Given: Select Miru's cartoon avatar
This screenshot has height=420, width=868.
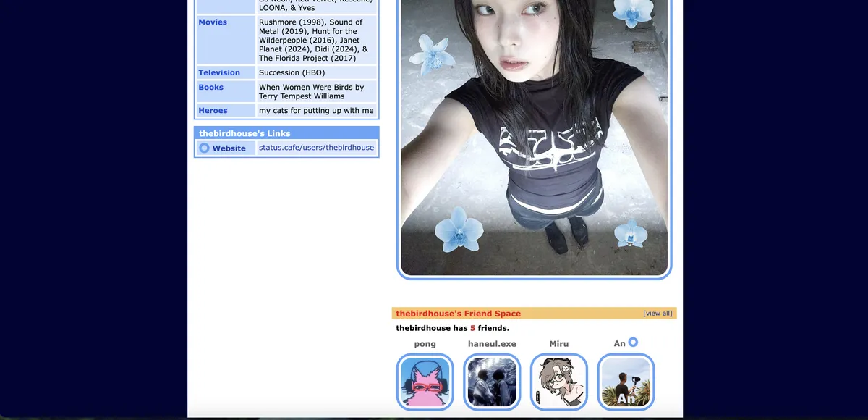Looking at the screenshot, I should coord(559,382).
